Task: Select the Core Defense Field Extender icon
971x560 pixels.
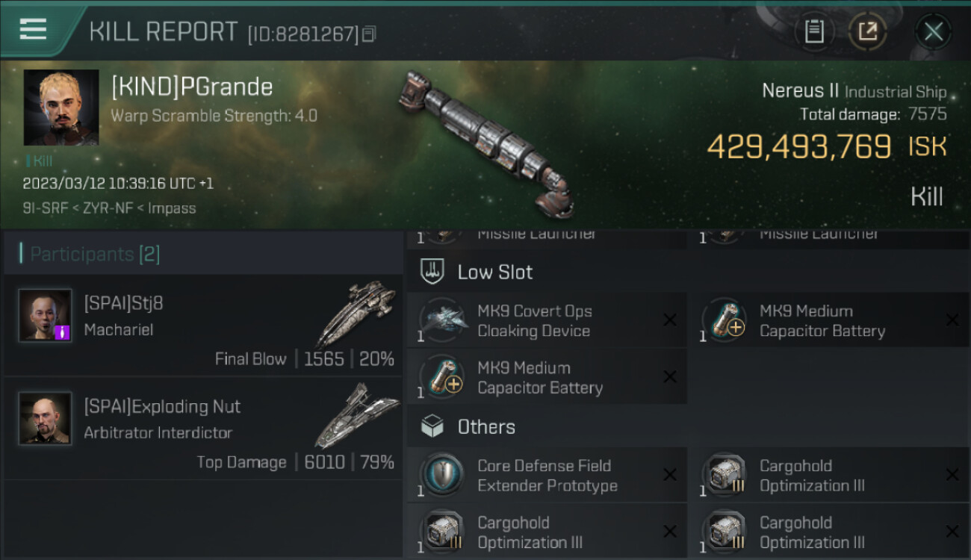Action: pos(442,476)
